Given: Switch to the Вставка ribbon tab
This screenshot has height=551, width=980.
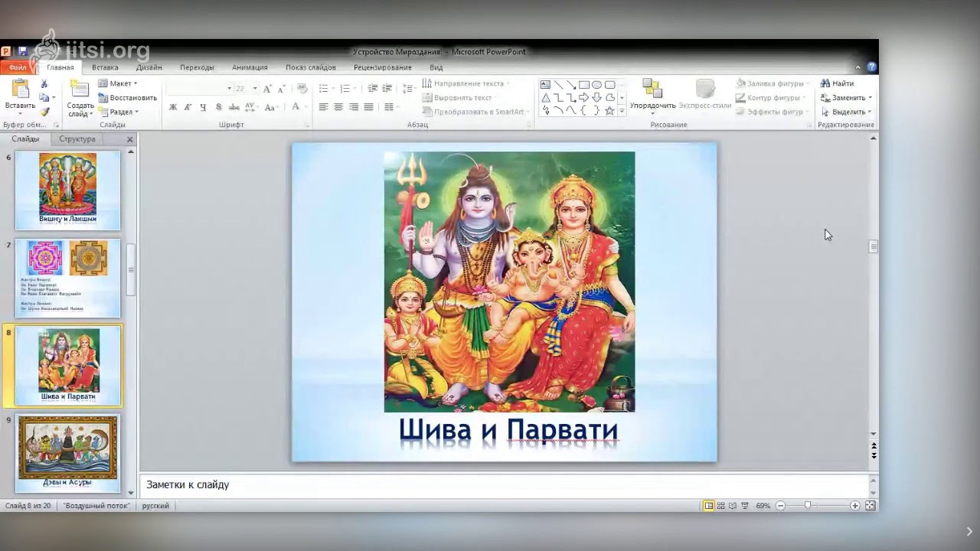Looking at the screenshot, I should 105,67.
